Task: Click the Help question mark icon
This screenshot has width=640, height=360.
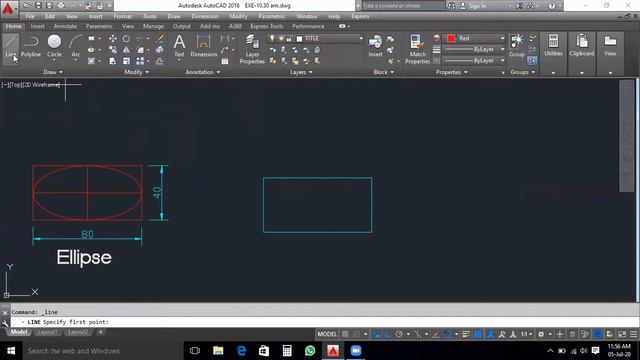Action: pos(551,6)
